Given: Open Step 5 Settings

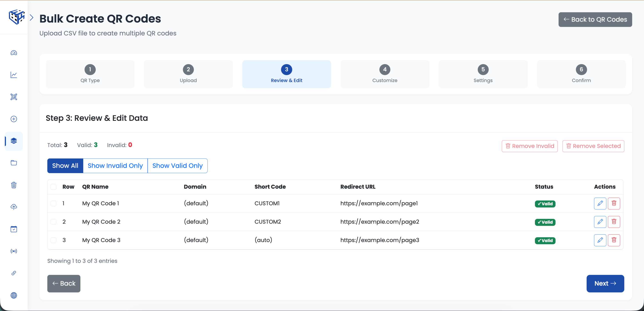Looking at the screenshot, I should (x=483, y=74).
